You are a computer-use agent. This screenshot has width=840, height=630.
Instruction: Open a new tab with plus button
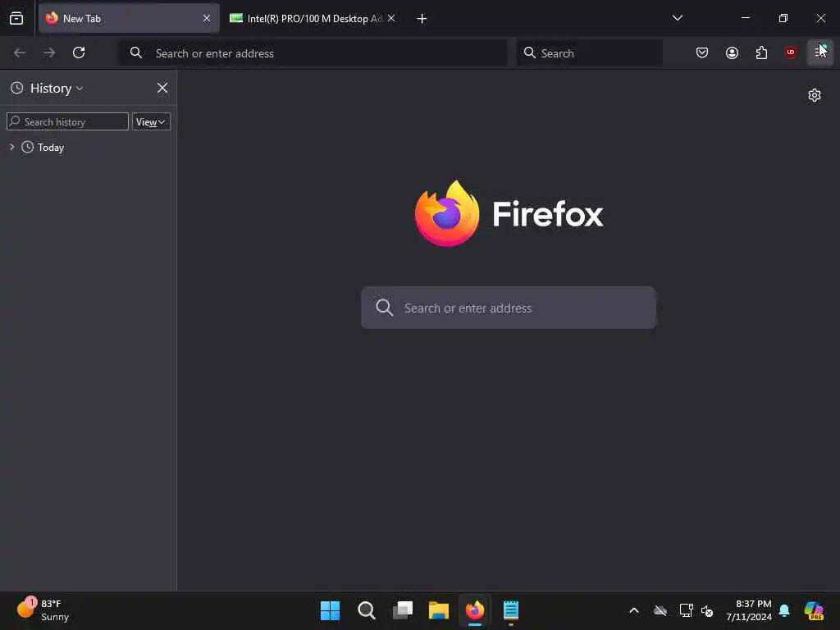[x=422, y=19]
